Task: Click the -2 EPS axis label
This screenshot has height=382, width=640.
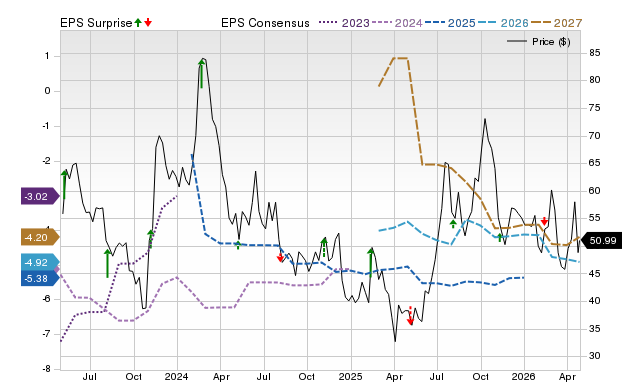Action: 46,161
